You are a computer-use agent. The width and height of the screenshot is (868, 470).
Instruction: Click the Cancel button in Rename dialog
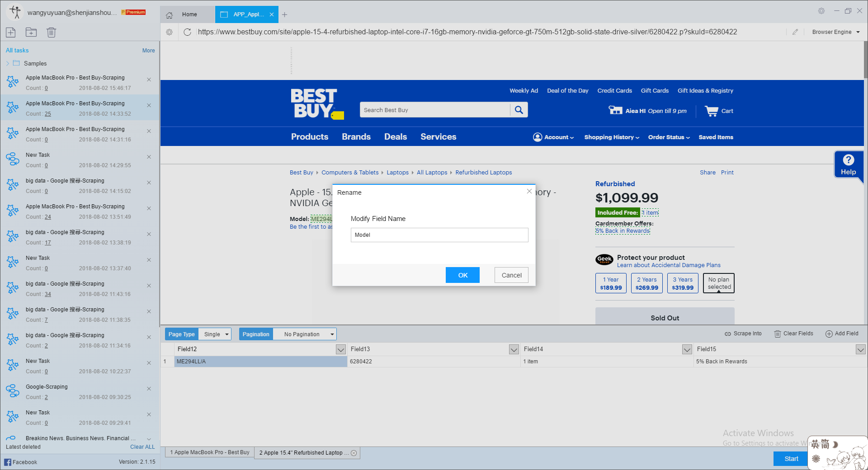point(511,275)
